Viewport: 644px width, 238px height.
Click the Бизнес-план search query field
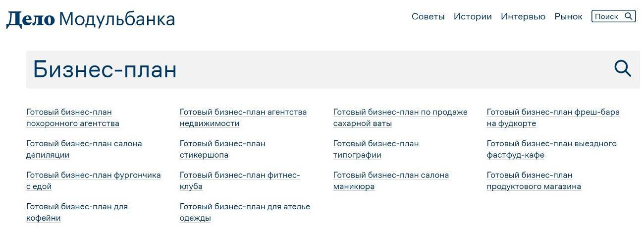(x=297, y=69)
